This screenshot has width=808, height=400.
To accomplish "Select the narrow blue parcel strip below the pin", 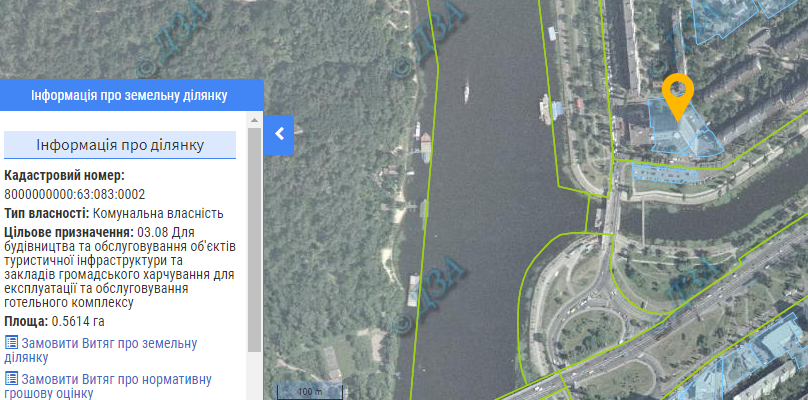I will pyautogui.click(x=665, y=174).
